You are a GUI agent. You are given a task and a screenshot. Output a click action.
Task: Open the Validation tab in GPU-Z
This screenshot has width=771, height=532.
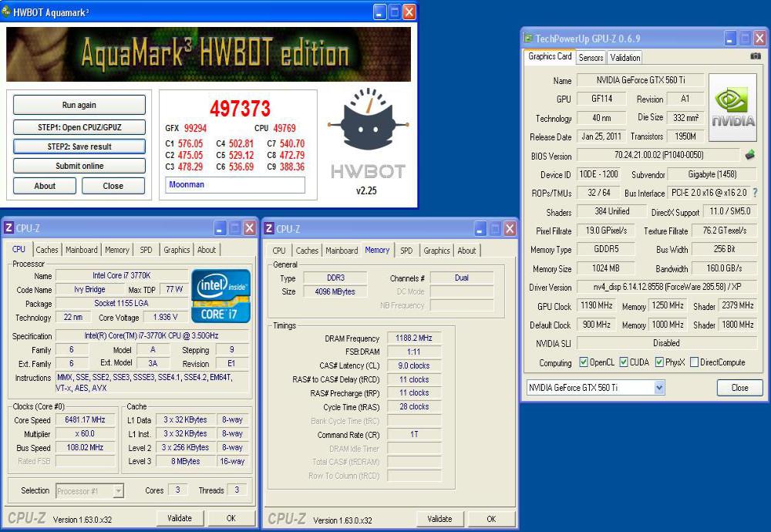[625, 58]
